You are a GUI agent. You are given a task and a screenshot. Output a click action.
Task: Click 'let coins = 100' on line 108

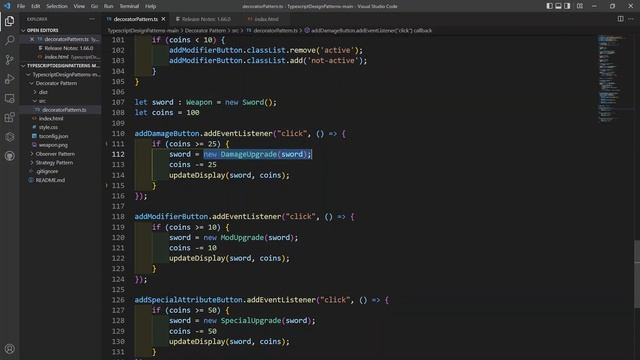[167, 113]
